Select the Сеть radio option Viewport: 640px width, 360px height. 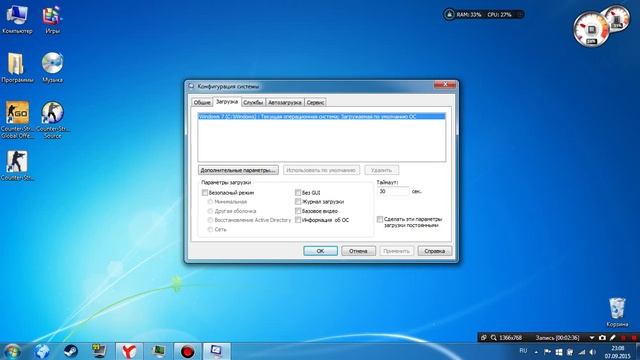[210, 229]
